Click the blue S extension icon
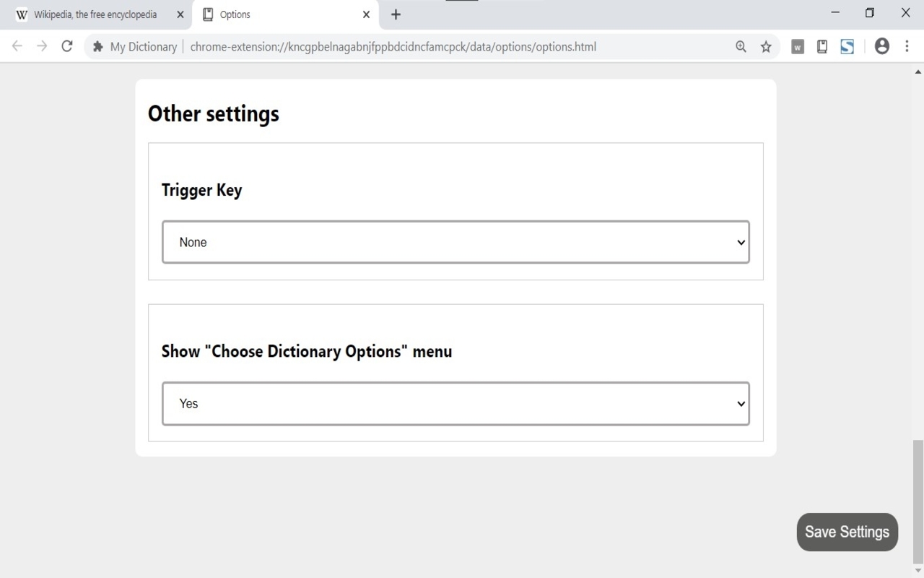This screenshot has width=924, height=578. coord(847,47)
